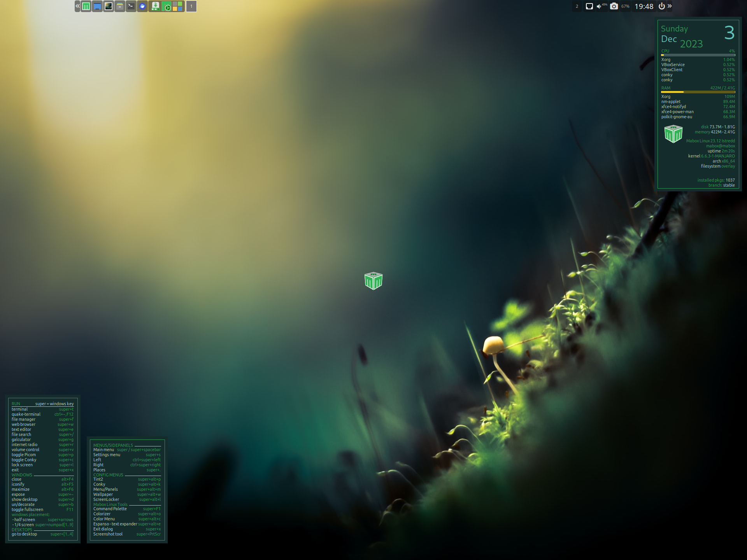
Task: Open the left sidepanel double-chevron
Action: (77, 6)
